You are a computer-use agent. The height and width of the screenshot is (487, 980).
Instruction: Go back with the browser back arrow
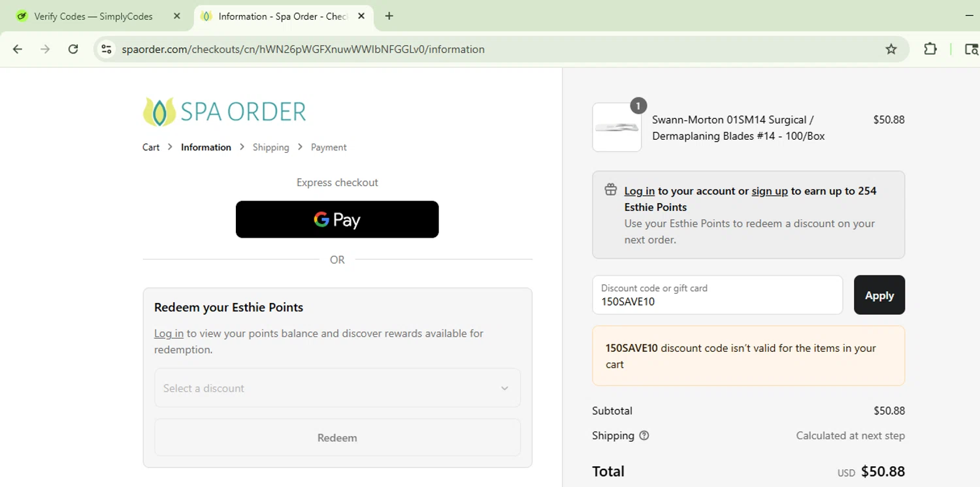click(x=18, y=49)
